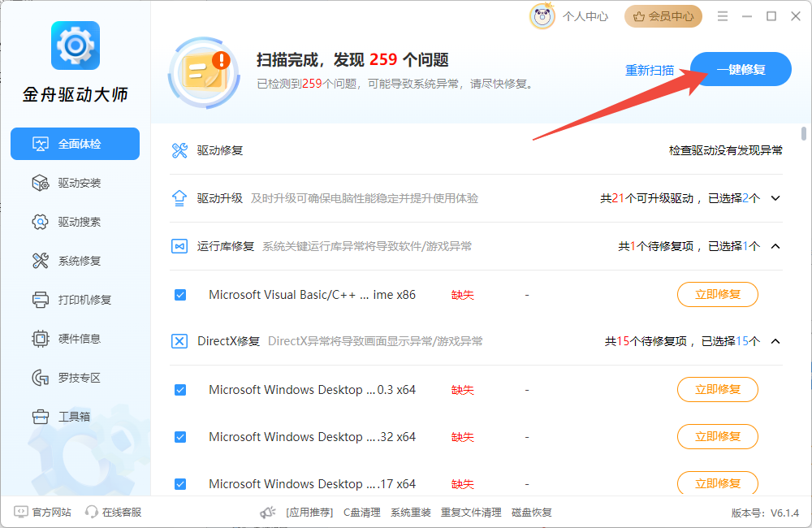Click the 罗技专区 Logitech icon
The height and width of the screenshot is (528, 812).
coord(40,378)
